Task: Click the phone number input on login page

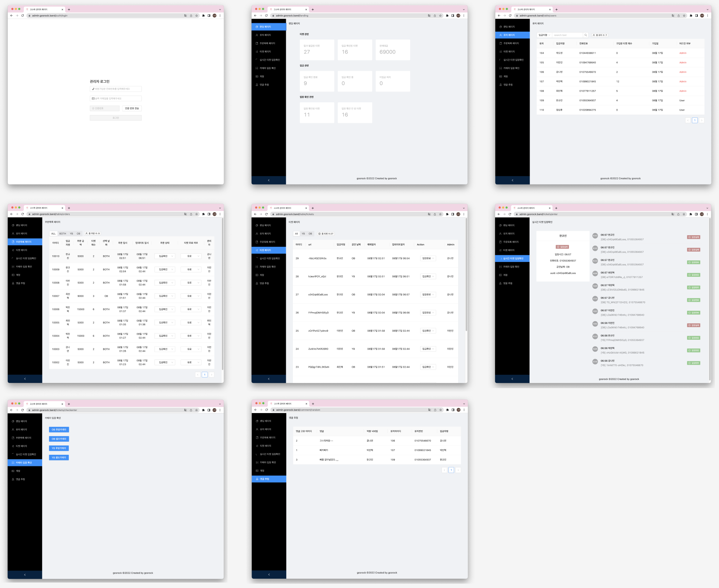Action: pos(116,89)
